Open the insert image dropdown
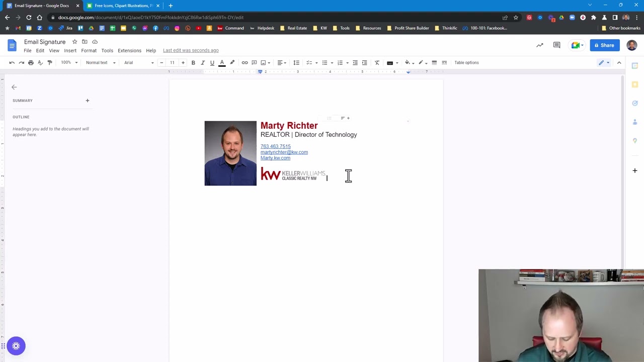Screen dimensions: 644x362 point(265,62)
